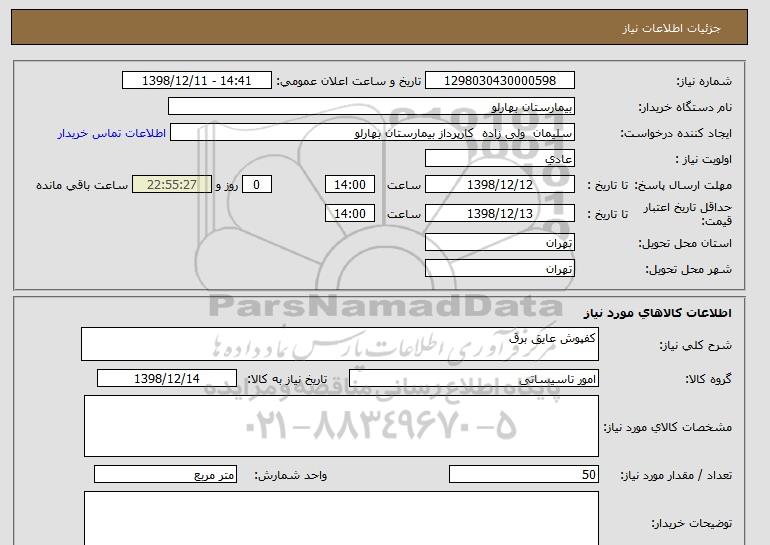Select the general description field کفپوش عایق برق
The height and width of the screenshot is (545, 770).
(x=340, y=344)
